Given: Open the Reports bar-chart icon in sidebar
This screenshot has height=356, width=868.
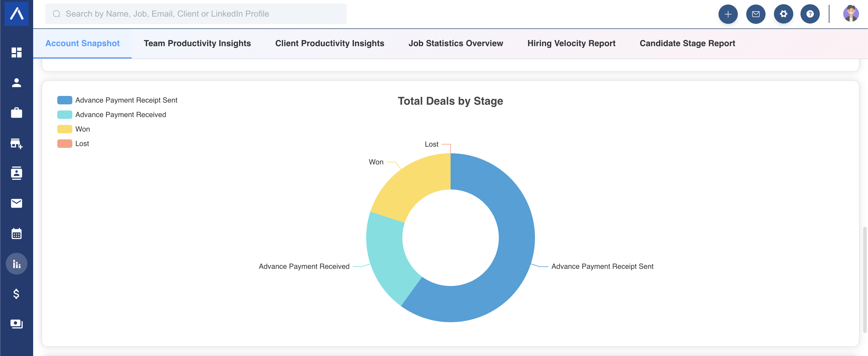Looking at the screenshot, I should click(16, 264).
